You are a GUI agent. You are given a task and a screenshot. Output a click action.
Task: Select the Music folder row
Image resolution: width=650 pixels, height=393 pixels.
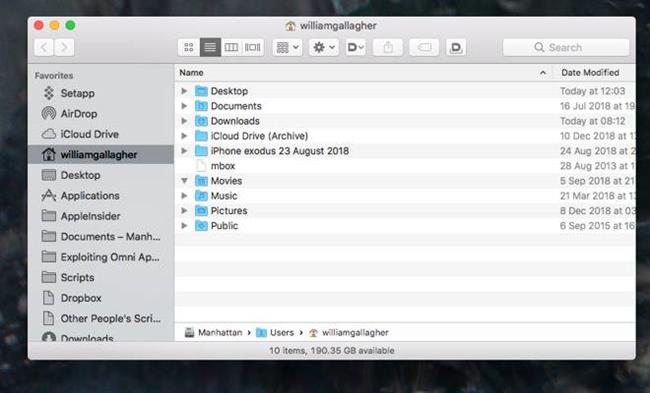tap(405, 196)
